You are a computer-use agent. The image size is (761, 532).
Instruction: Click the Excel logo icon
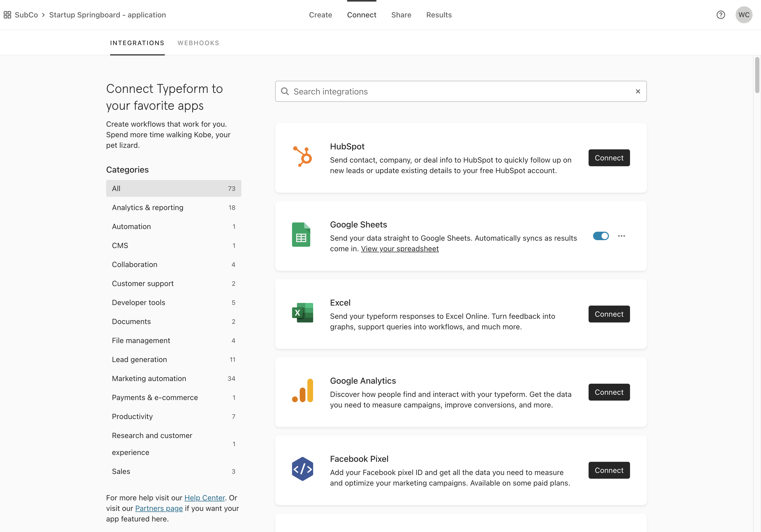tap(302, 313)
